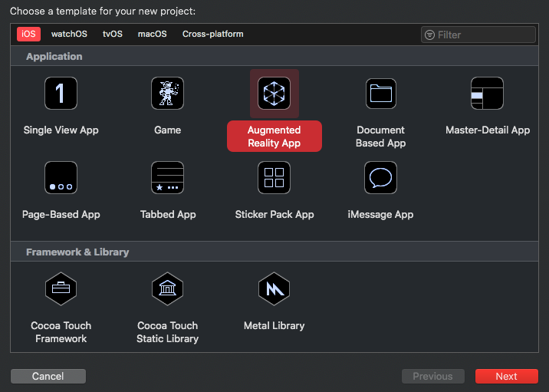Select the Single View App template icon
549x392 pixels.
[61, 94]
